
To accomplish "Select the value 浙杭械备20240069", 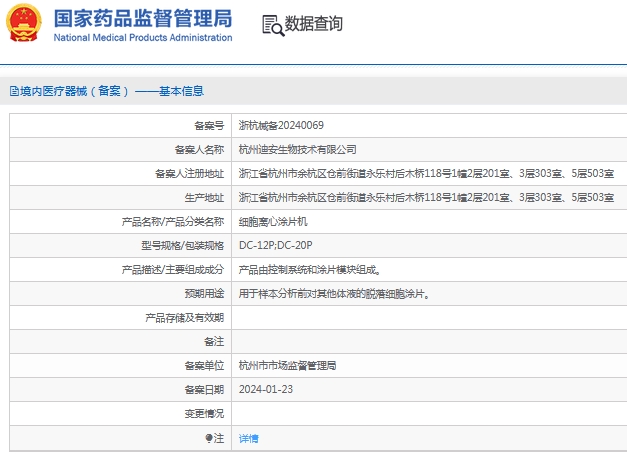I will point(281,126).
